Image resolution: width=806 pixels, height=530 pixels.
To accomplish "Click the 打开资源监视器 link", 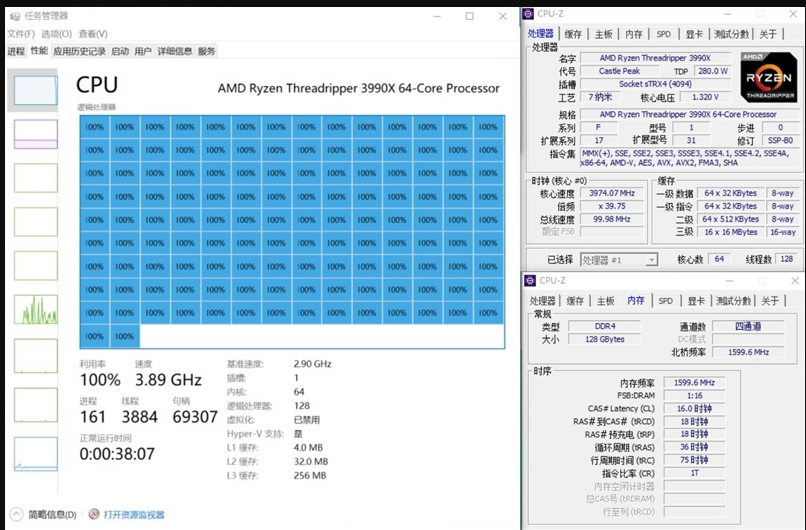I will (134, 514).
